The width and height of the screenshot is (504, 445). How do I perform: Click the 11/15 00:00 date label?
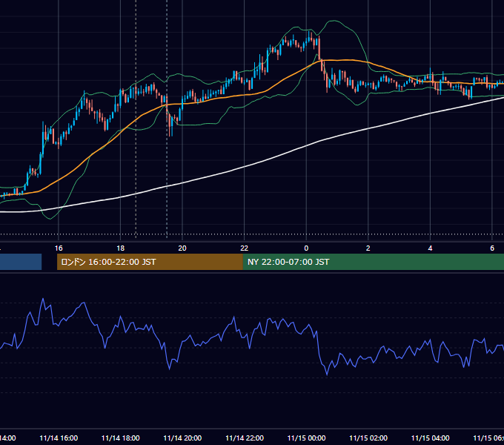point(306,438)
